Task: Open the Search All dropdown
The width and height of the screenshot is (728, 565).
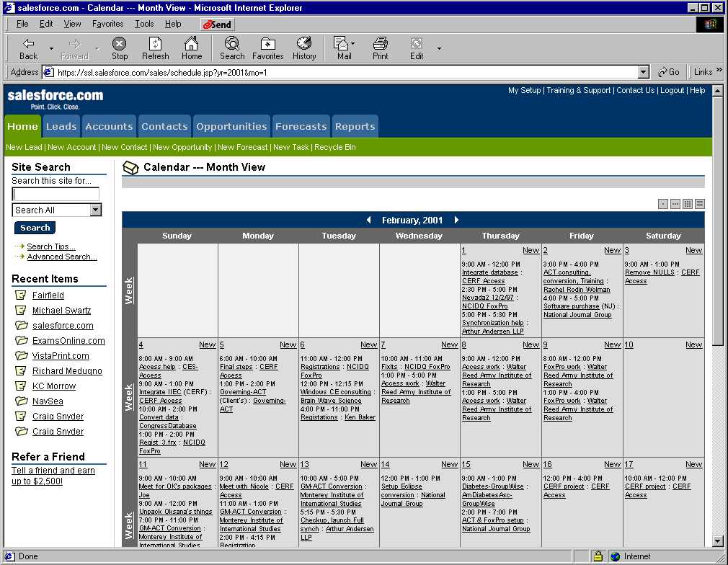Action: click(96, 210)
